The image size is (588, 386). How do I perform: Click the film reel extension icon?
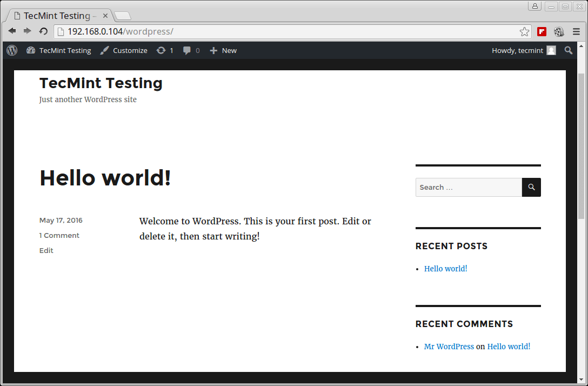click(x=559, y=31)
